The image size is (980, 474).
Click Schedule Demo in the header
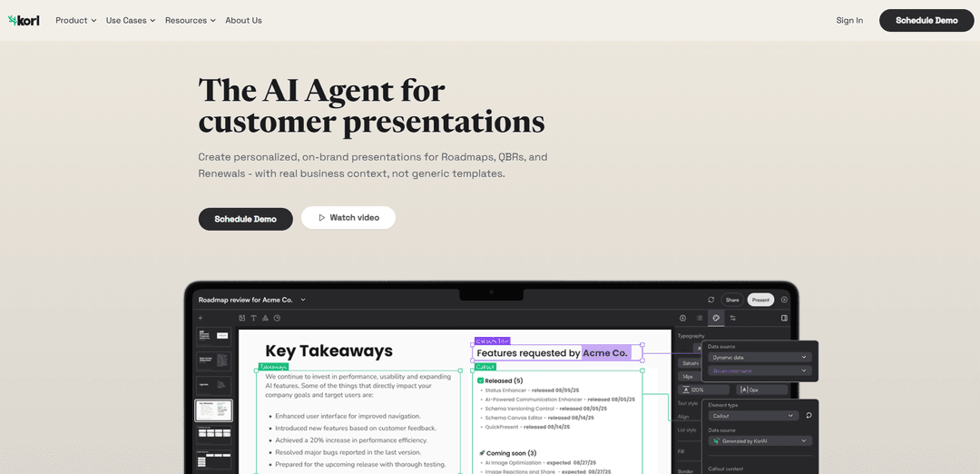click(x=926, y=20)
